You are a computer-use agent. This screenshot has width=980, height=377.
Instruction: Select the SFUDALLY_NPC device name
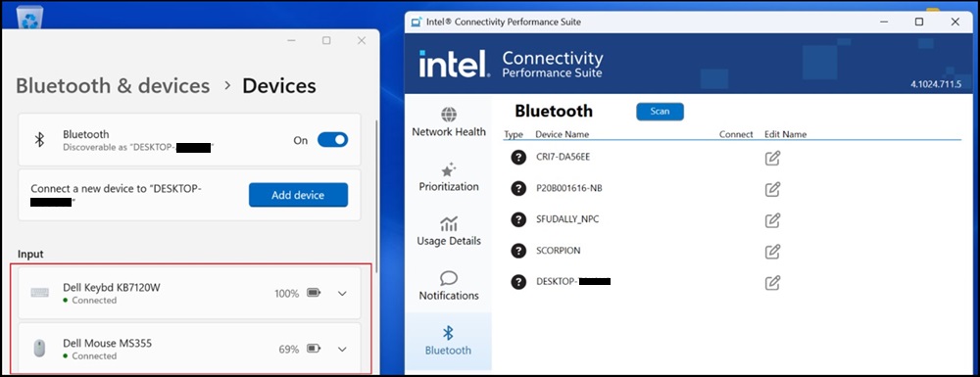point(567,219)
